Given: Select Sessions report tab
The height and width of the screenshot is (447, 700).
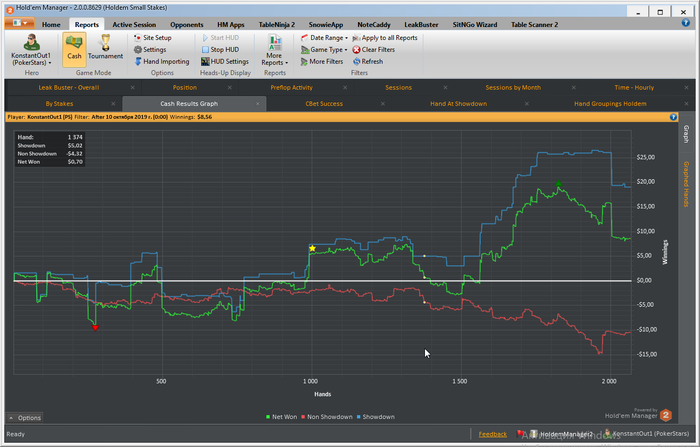Looking at the screenshot, I should (x=399, y=88).
